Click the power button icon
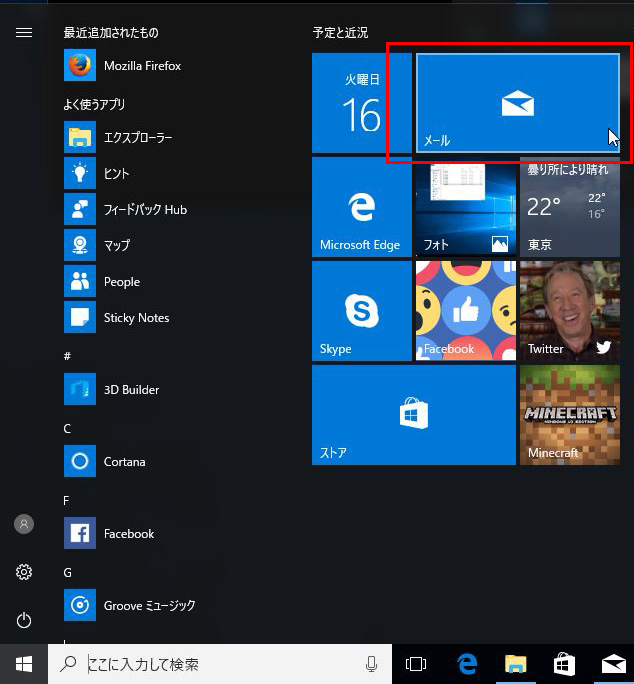This screenshot has height=684, width=634. coord(24,620)
